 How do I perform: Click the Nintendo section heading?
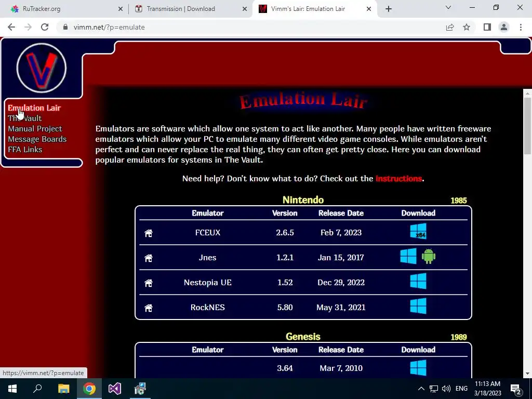[303, 200]
